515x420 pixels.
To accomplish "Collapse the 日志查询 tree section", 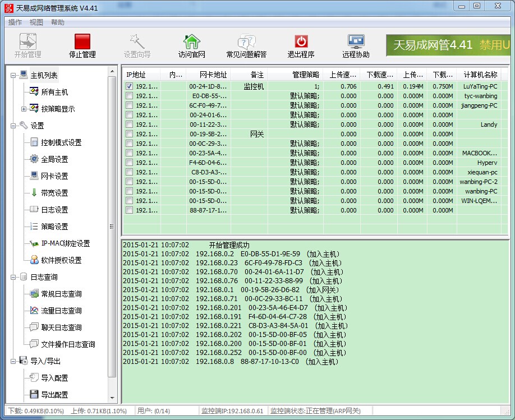I will (x=13, y=277).
